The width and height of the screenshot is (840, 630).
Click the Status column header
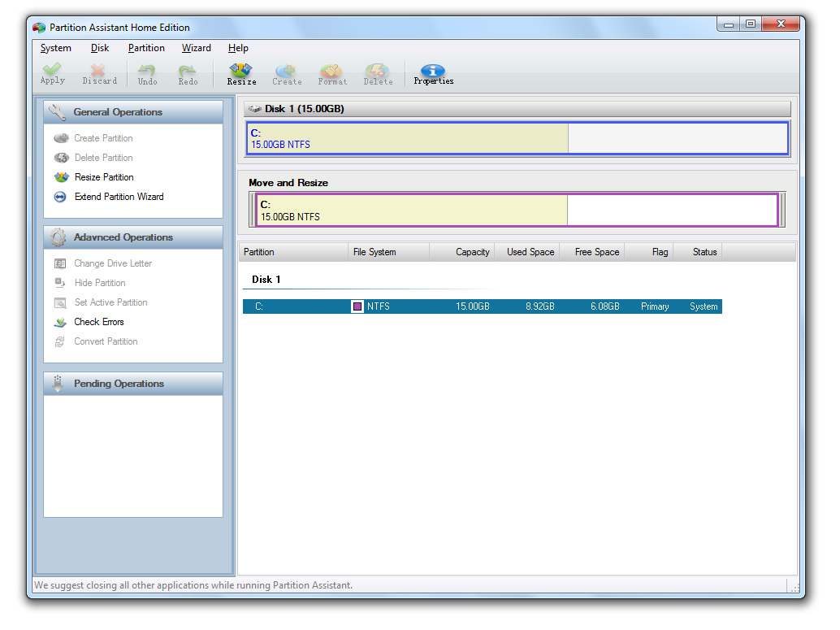click(x=698, y=252)
